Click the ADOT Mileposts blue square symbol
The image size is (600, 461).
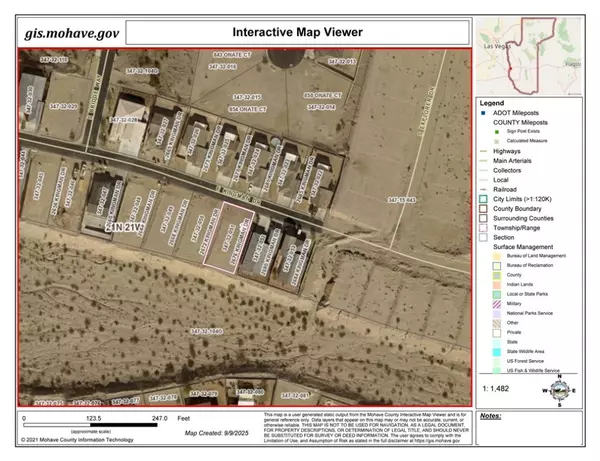(x=483, y=112)
